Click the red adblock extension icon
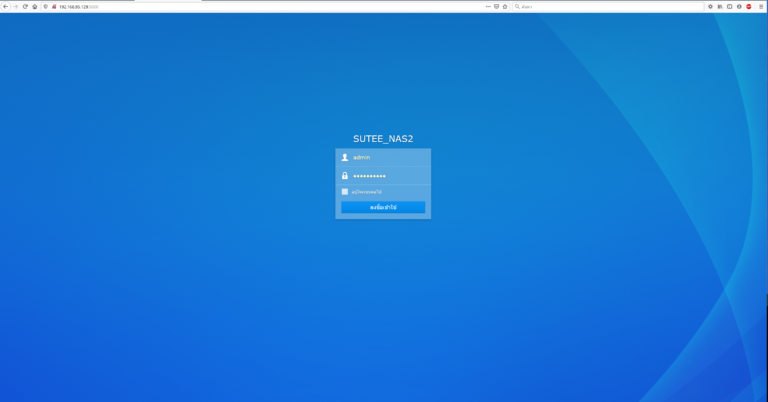 click(749, 6)
